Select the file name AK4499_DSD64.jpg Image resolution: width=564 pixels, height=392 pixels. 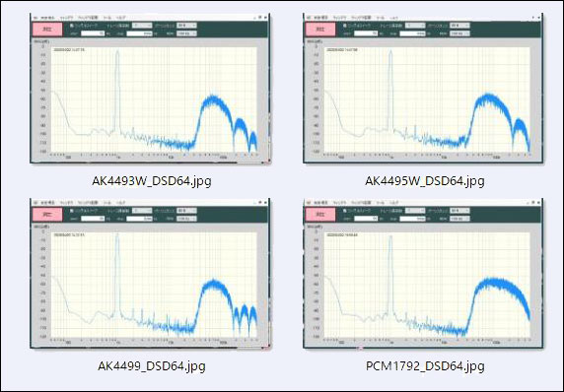(152, 366)
